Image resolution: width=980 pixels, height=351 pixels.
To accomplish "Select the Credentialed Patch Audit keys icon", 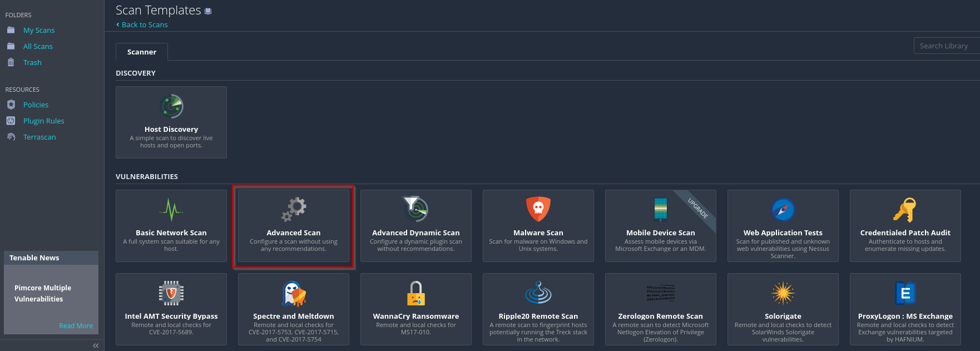I will 904,210.
